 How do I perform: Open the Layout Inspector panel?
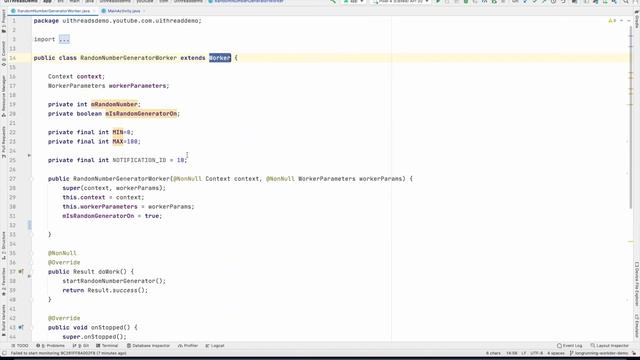click(609, 346)
